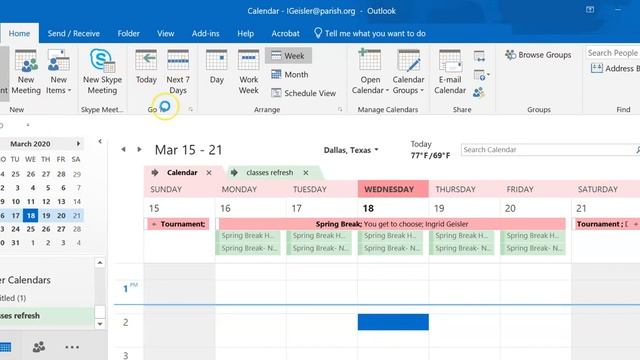The image size is (640, 360).
Task: Go to the next week arrow
Action: tap(139, 149)
